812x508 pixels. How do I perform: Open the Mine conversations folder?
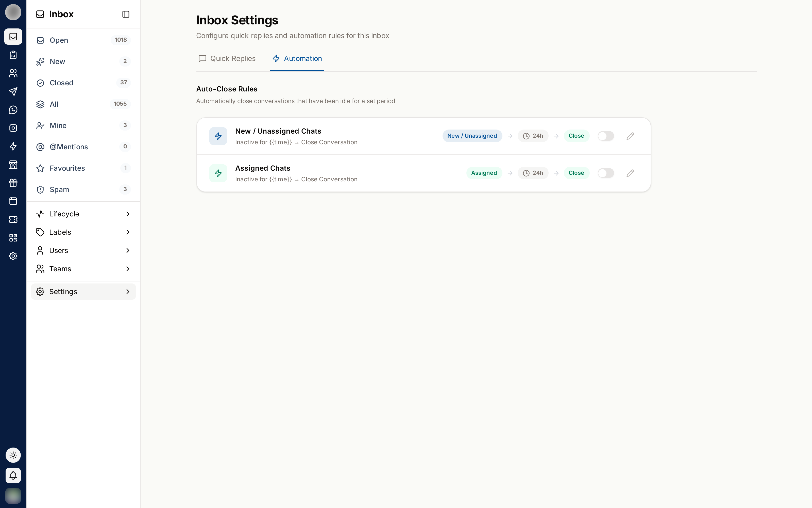pyautogui.click(x=83, y=125)
